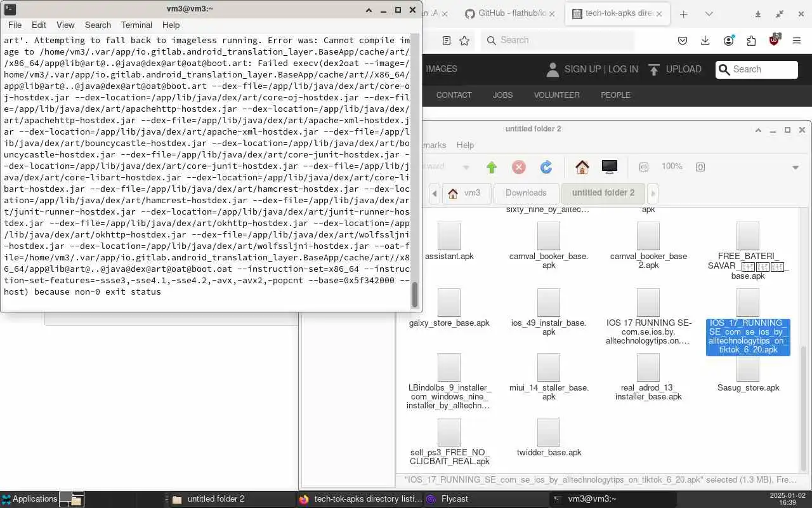Select the miui_14_staller_base.apk file
812x508 pixels.
click(x=549, y=377)
